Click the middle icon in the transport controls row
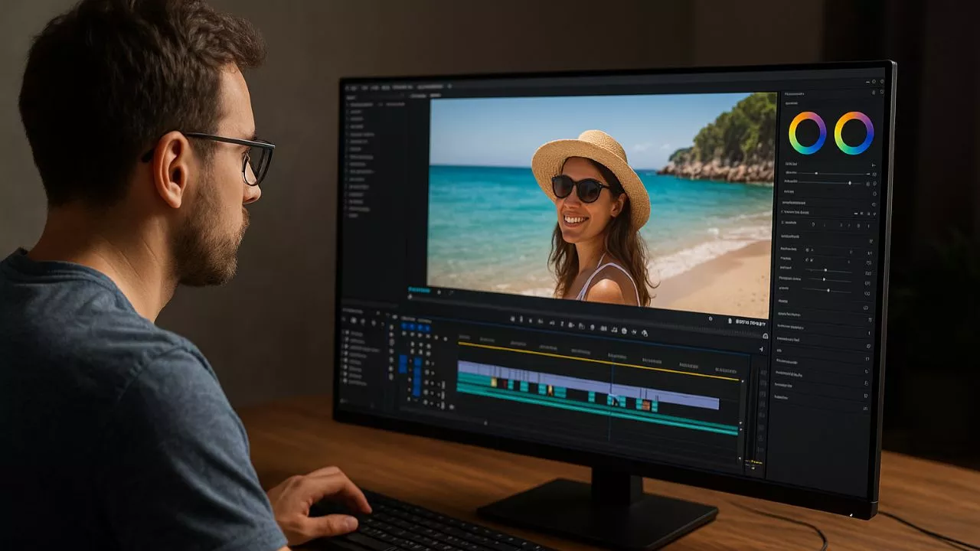Screen dimensions: 980x551 pyautogui.click(x=582, y=327)
